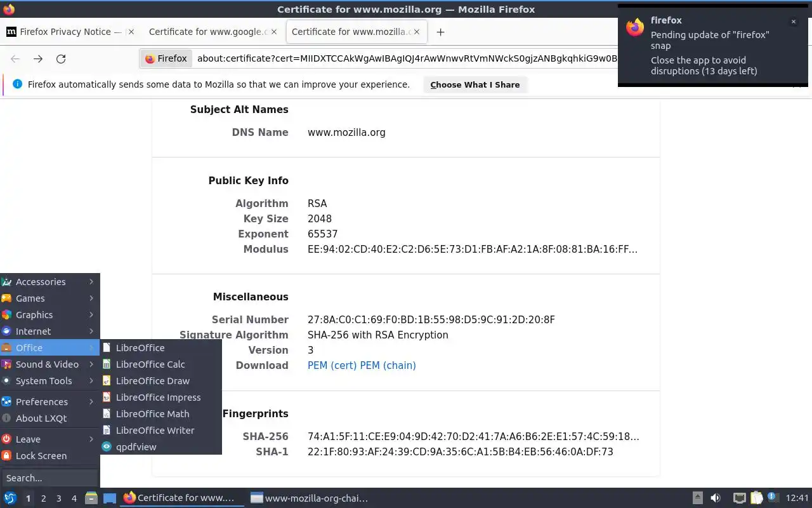Open a new Firefox tab
The height and width of the screenshot is (508, 812).
pyautogui.click(x=440, y=32)
